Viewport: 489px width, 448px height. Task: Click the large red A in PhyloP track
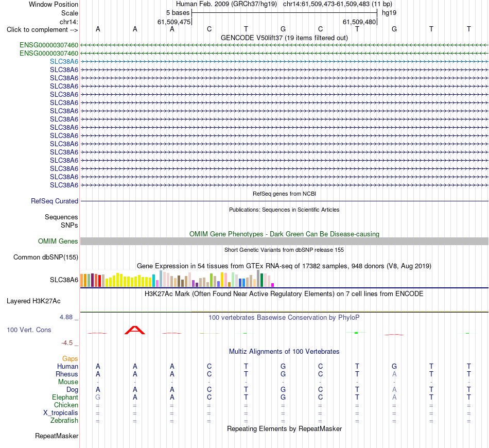point(135,330)
